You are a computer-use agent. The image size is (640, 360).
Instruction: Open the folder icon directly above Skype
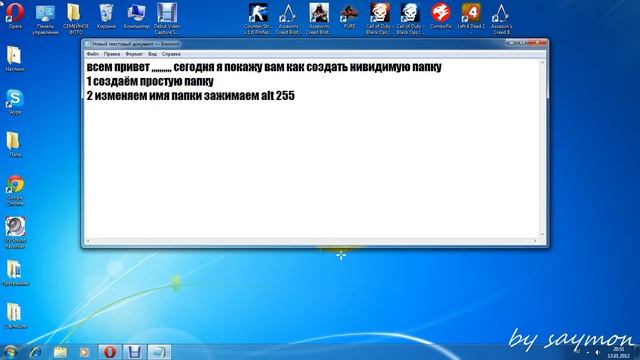(x=15, y=59)
